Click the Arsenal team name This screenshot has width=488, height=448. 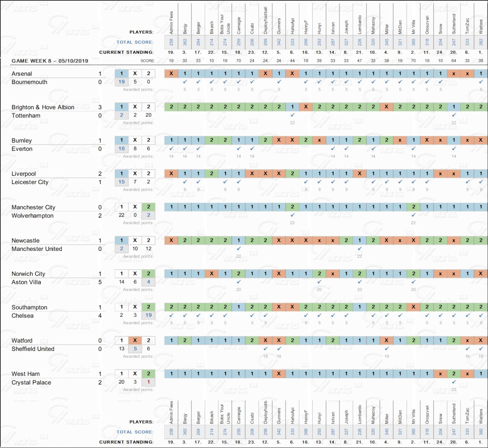click(x=22, y=74)
